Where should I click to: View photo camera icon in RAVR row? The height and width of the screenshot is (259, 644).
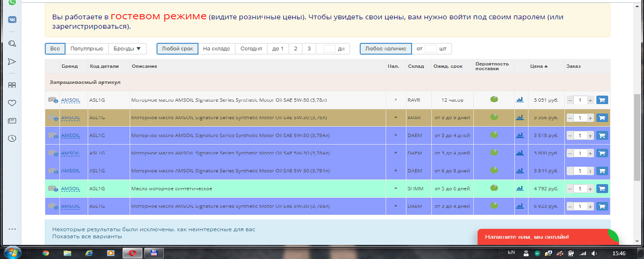point(52,100)
